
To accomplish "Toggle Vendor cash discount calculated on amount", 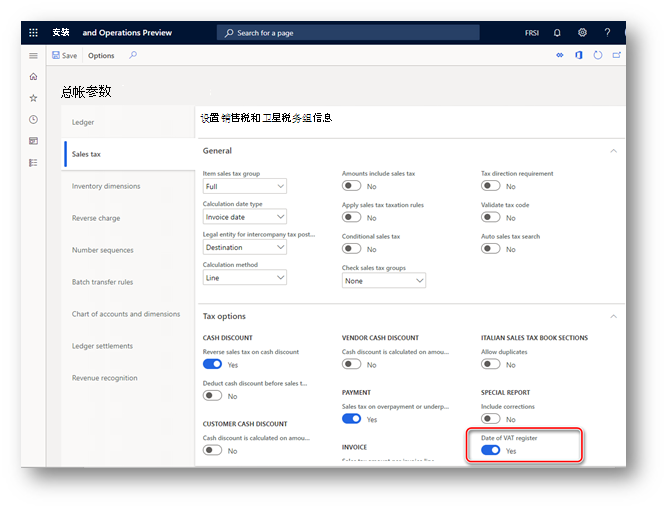I will click(351, 364).
